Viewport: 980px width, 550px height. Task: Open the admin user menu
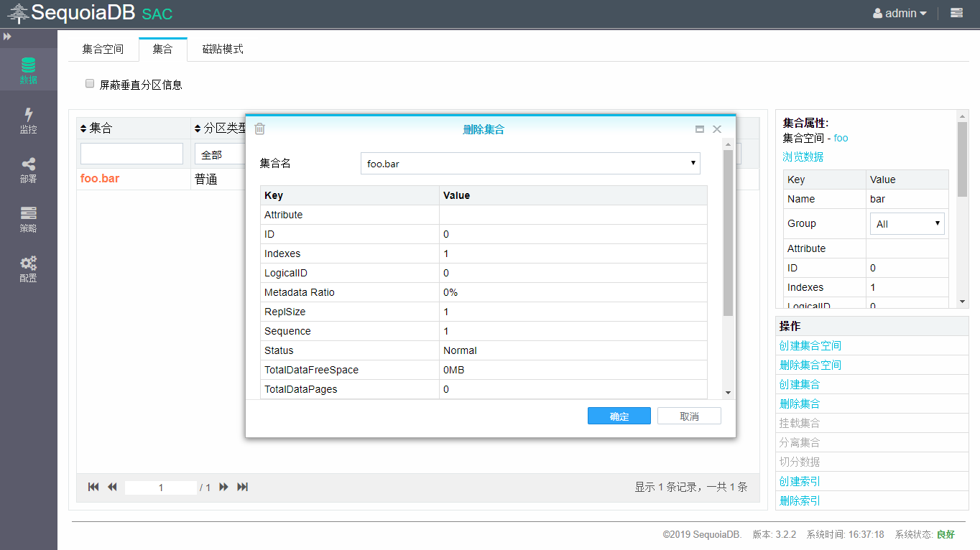[x=900, y=13]
